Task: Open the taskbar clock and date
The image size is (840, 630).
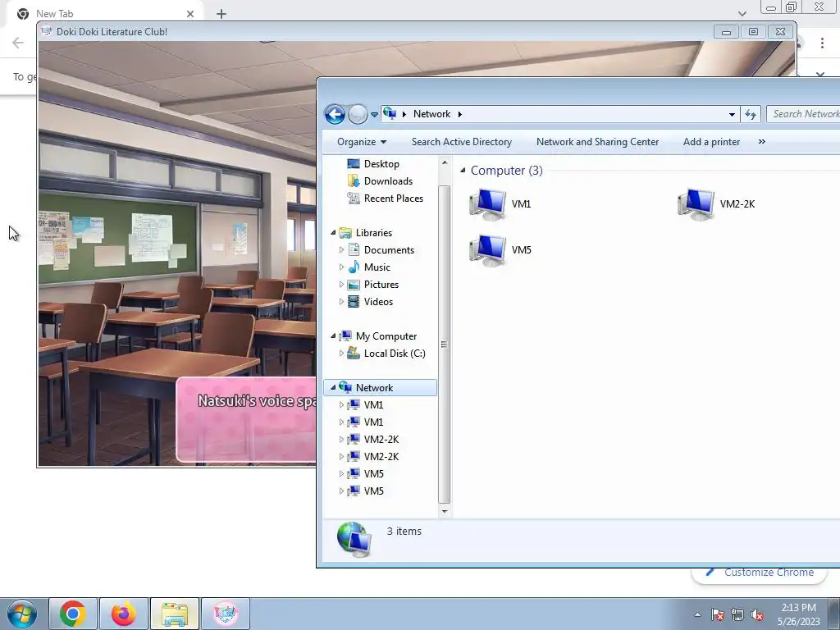Action: 799,614
